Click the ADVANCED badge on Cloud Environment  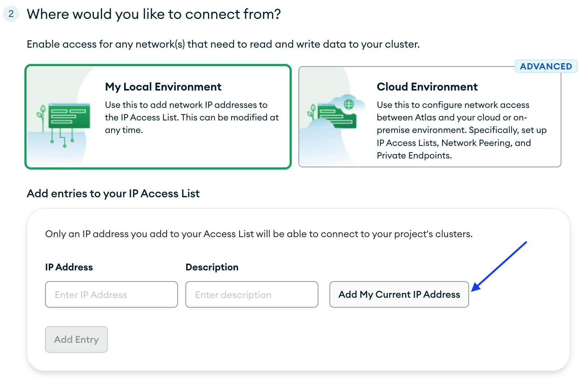pyautogui.click(x=546, y=66)
